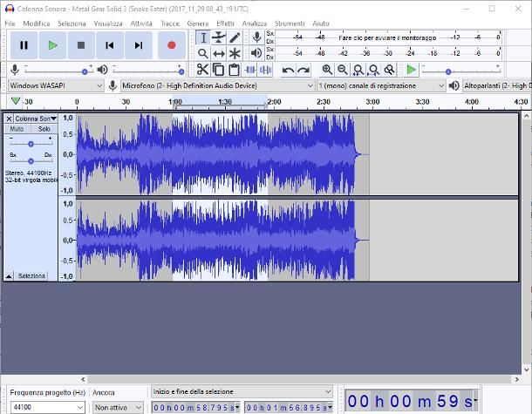The width and height of the screenshot is (532, 414).
Task: Select the Envelope tool
Action: point(219,37)
